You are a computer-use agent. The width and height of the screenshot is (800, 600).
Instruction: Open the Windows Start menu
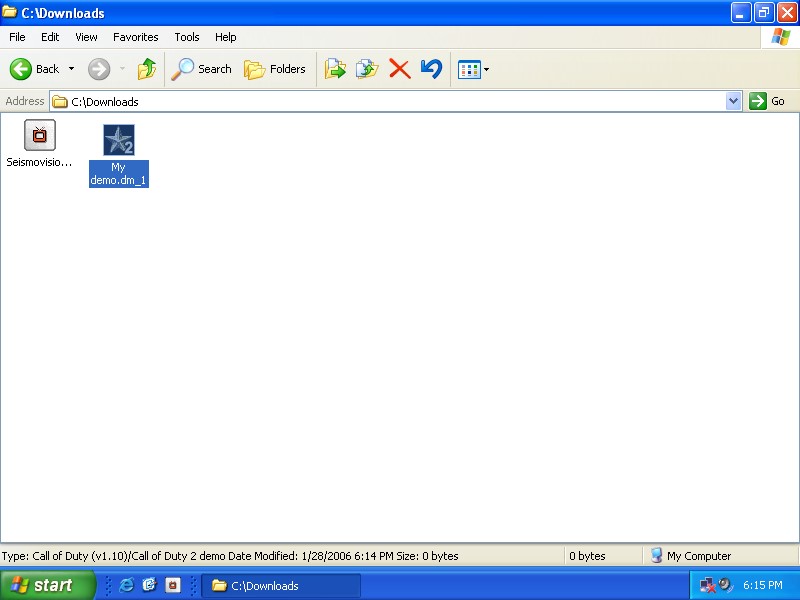click(47, 585)
